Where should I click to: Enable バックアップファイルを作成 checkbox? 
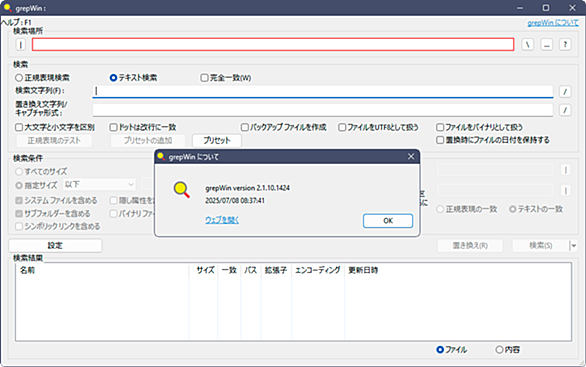point(284,127)
